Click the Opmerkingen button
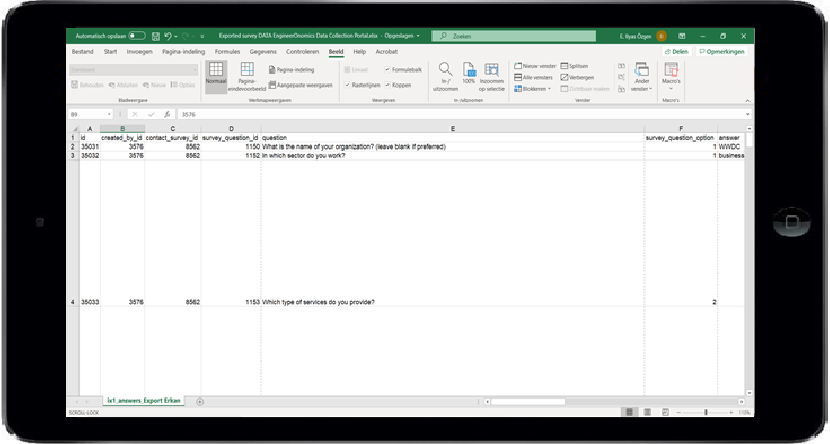830x444 pixels. click(724, 51)
